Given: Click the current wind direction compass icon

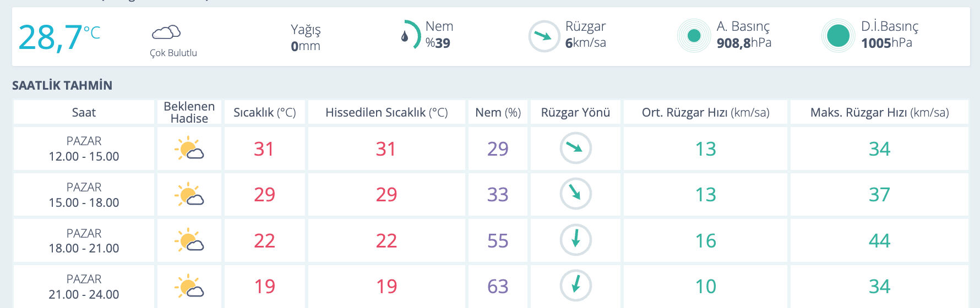Looking at the screenshot, I should [x=544, y=36].
